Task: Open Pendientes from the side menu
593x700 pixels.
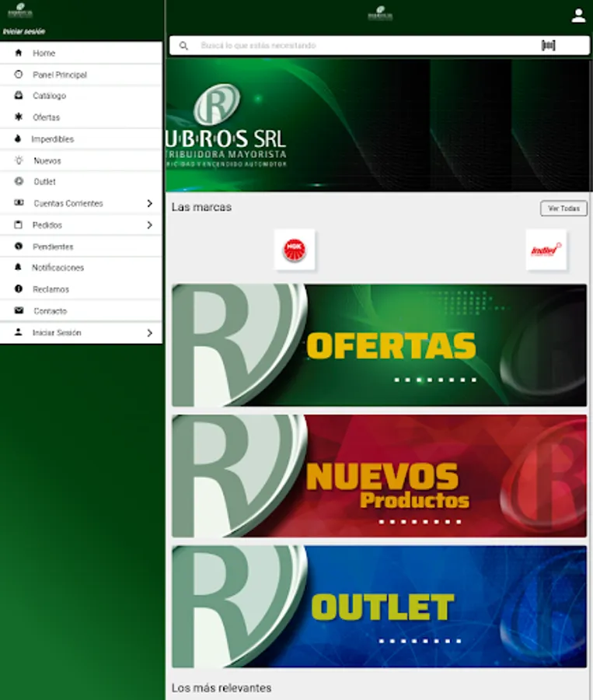Action: coord(81,247)
